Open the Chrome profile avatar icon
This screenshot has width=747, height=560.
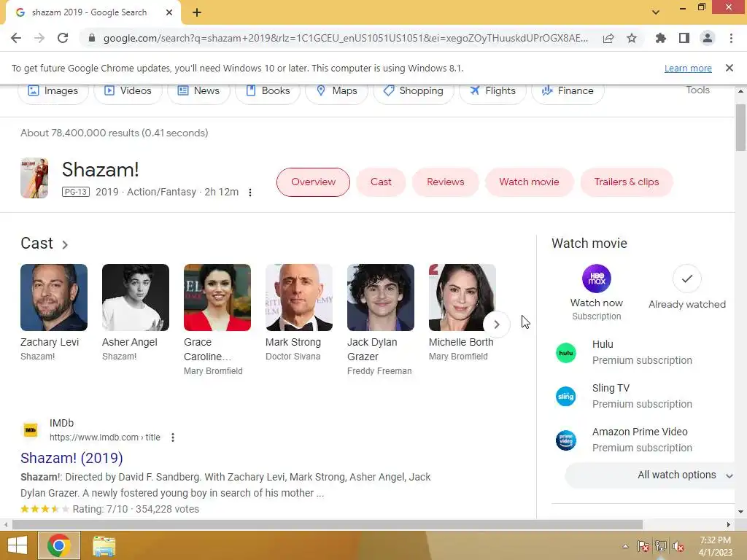coord(708,38)
